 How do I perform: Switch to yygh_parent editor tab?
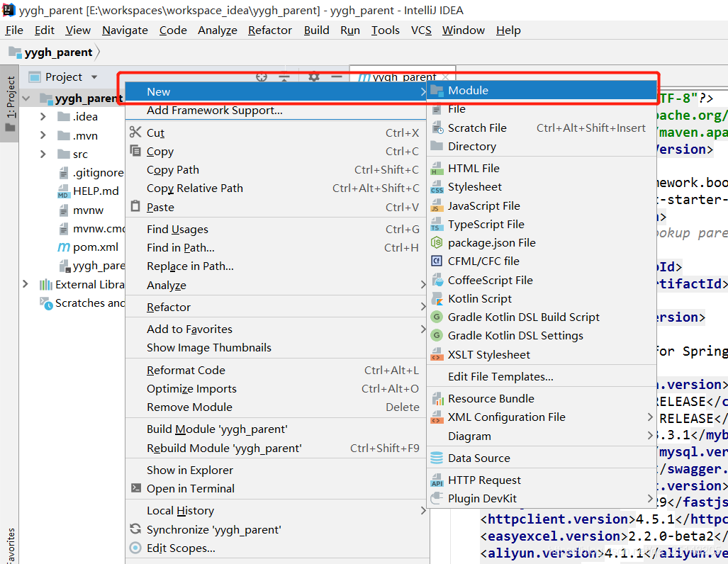click(402, 77)
